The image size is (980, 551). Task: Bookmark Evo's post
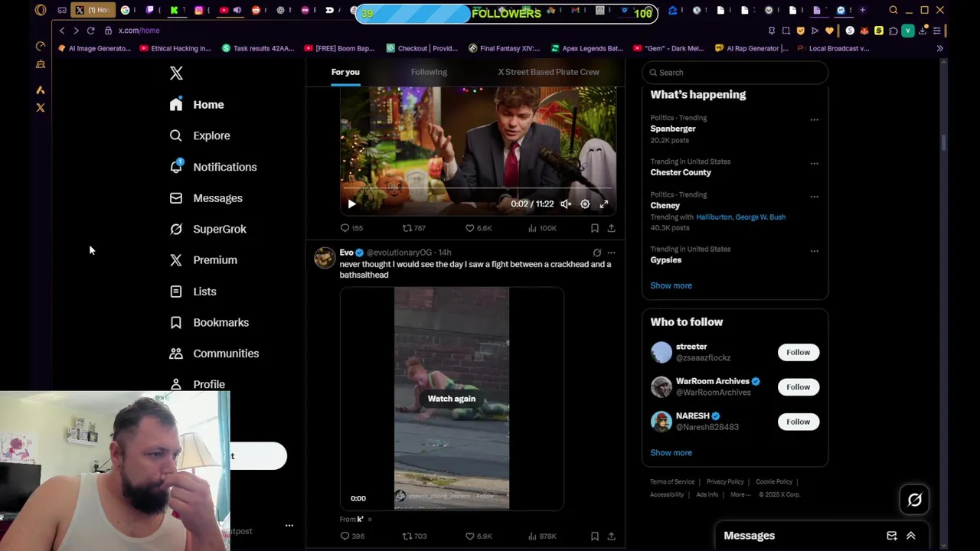click(595, 536)
